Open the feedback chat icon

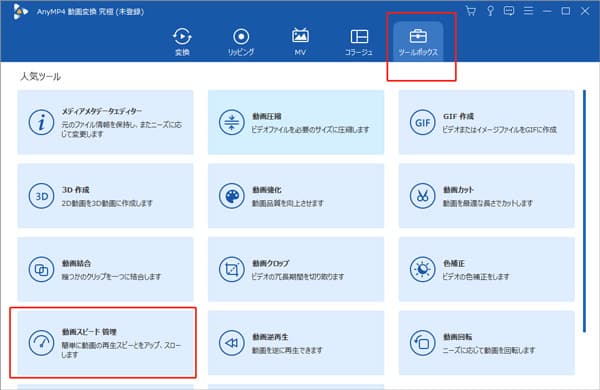[509, 11]
